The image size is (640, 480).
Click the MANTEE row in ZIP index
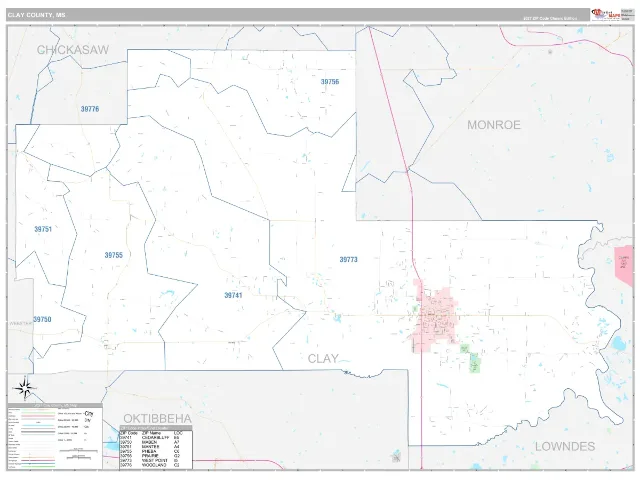coord(156,447)
